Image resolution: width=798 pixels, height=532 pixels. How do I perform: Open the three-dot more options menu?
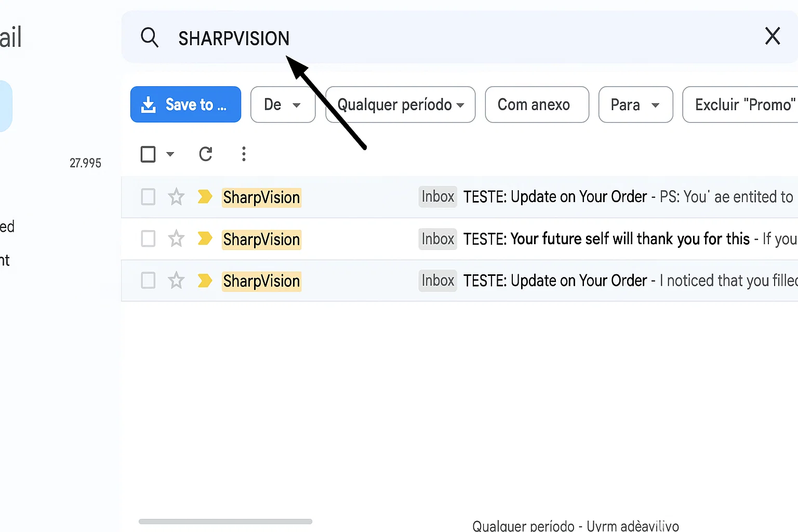pyautogui.click(x=244, y=154)
